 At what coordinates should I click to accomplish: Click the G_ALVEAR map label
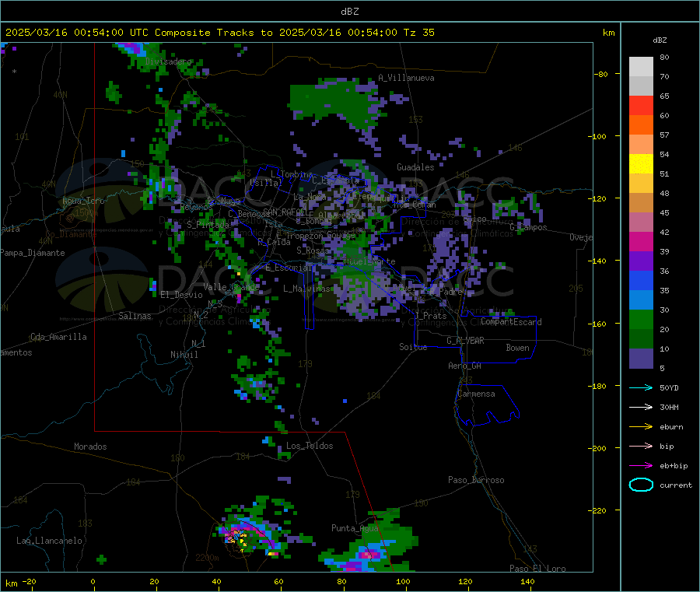click(x=465, y=341)
